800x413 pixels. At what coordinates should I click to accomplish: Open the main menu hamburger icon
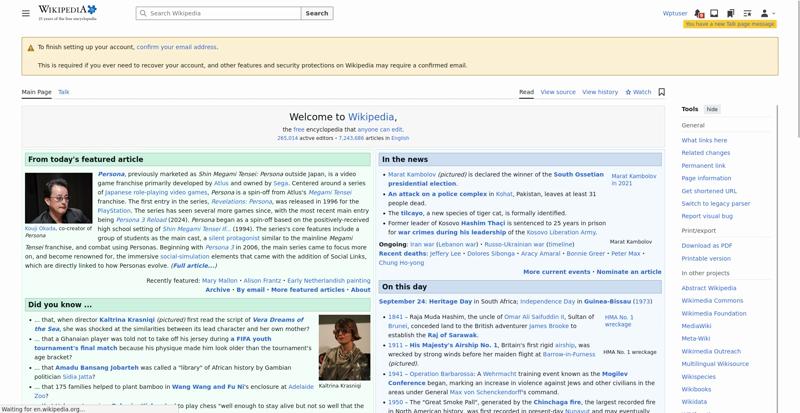[x=26, y=13]
